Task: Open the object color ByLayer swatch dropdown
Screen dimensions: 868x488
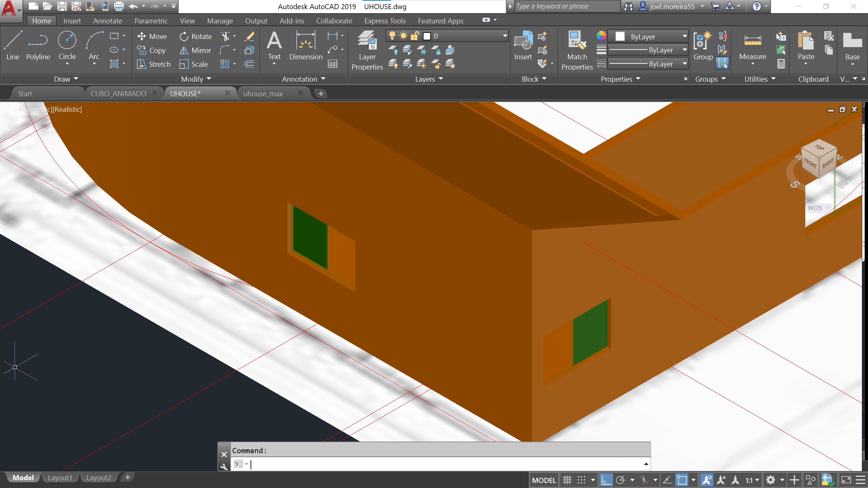Action: pos(648,36)
